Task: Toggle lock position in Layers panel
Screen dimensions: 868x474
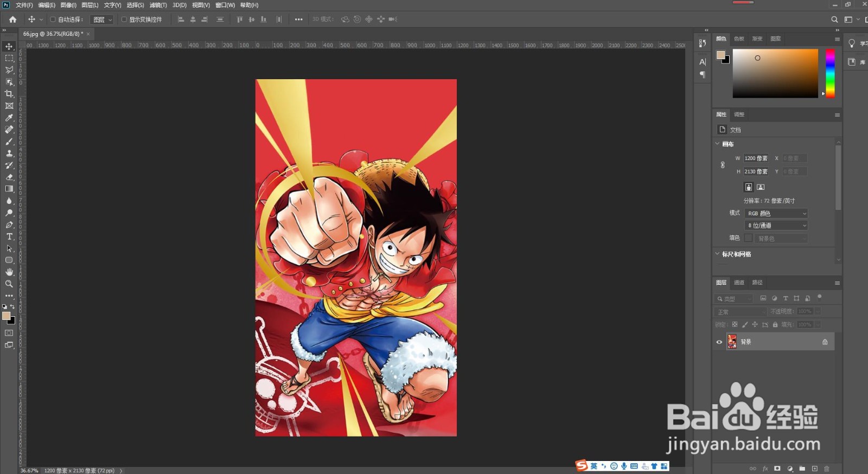Action: 755,324
